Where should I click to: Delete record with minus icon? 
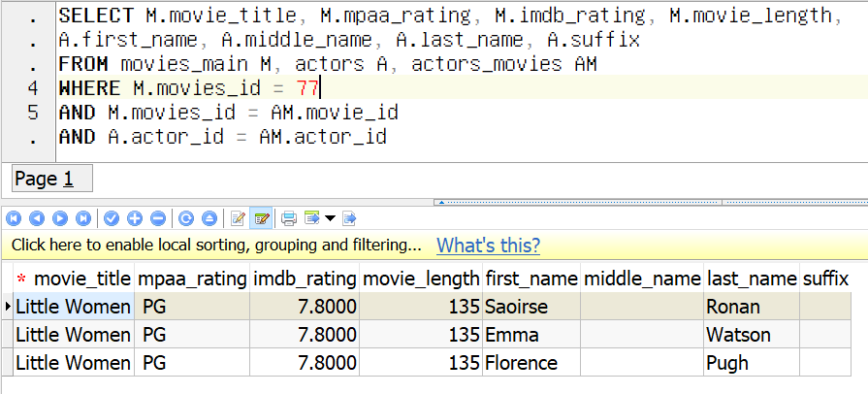pos(158,219)
